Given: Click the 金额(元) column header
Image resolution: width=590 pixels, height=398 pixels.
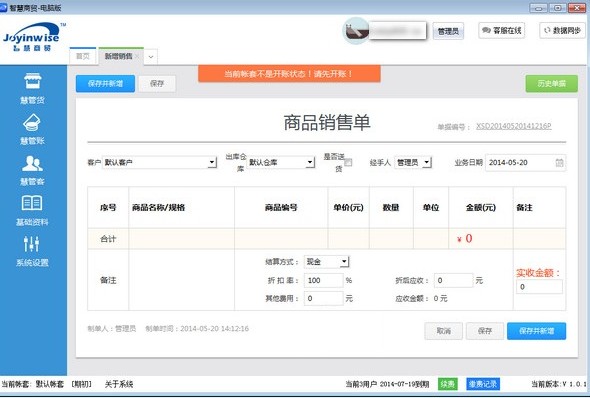Looking at the screenshot, I should point(481,208).
